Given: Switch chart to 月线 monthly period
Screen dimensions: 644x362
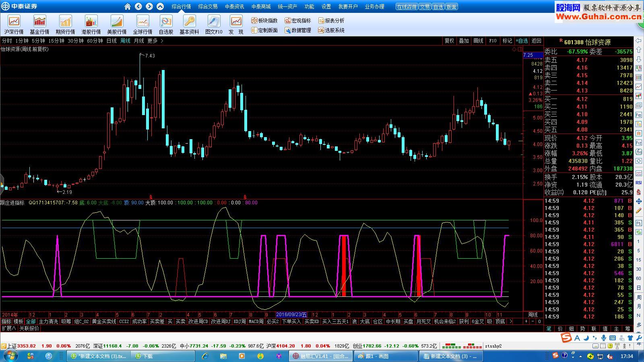Looking at the screenshot, I should coord(139,41).
